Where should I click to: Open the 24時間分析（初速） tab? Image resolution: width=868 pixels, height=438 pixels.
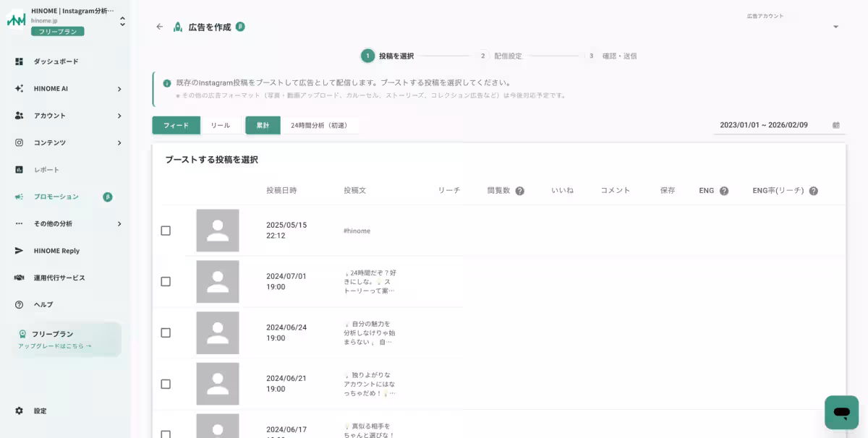pos(318,124)
